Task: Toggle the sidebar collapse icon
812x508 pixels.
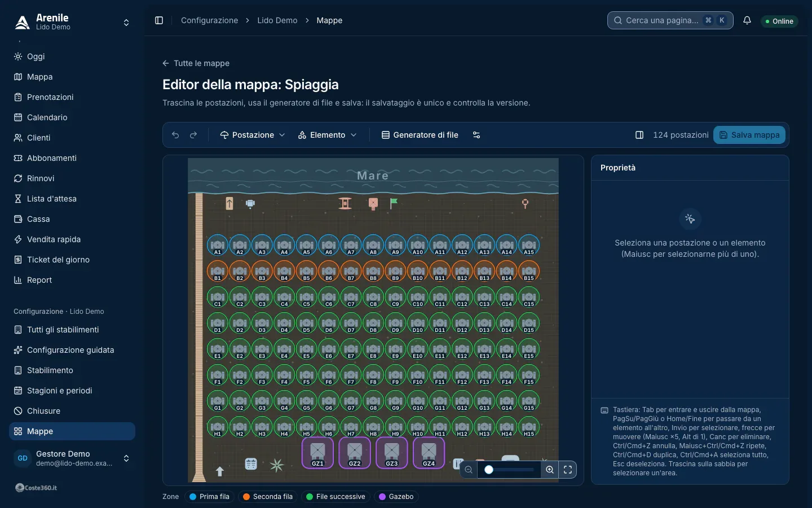Action: click(x=159, y=20)
